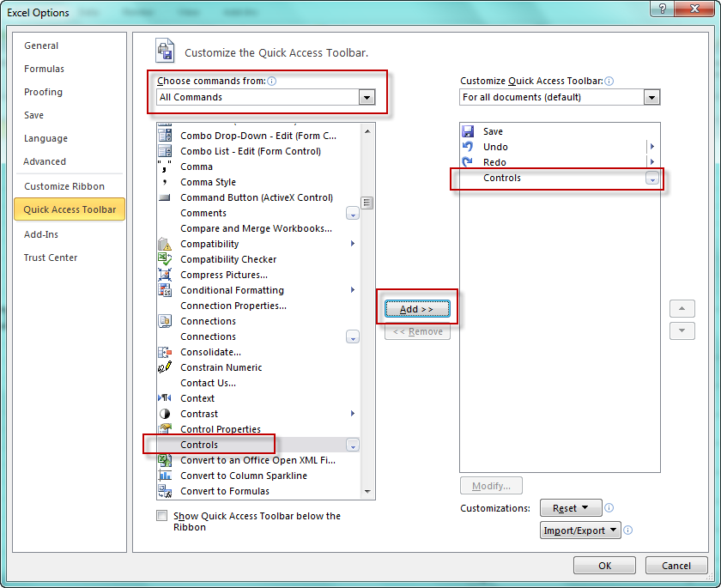Click the first Connections command icon
721x588 pixels.
(165, 321)
